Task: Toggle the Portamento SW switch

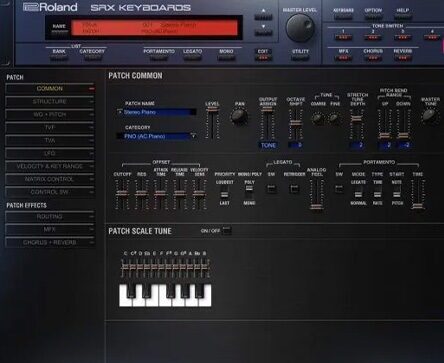Action: tap(339, 189)
